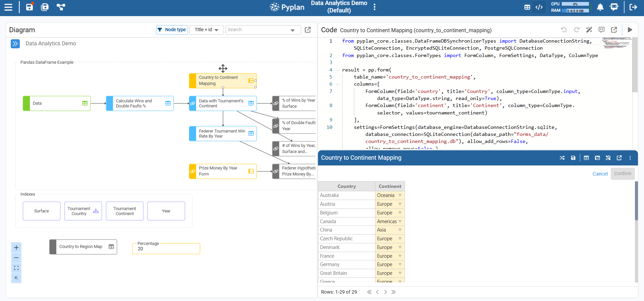
Task: Click the run node play button
Action: click(x=630, y=30)
